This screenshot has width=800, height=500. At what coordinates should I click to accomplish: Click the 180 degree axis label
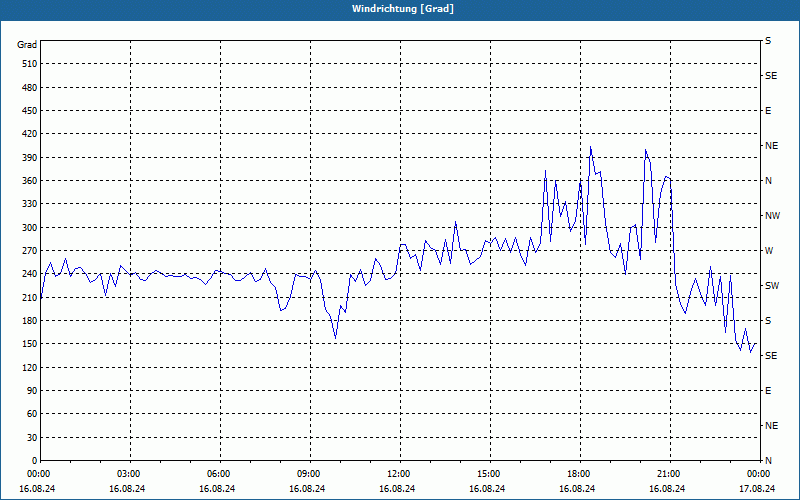point(30,320)
